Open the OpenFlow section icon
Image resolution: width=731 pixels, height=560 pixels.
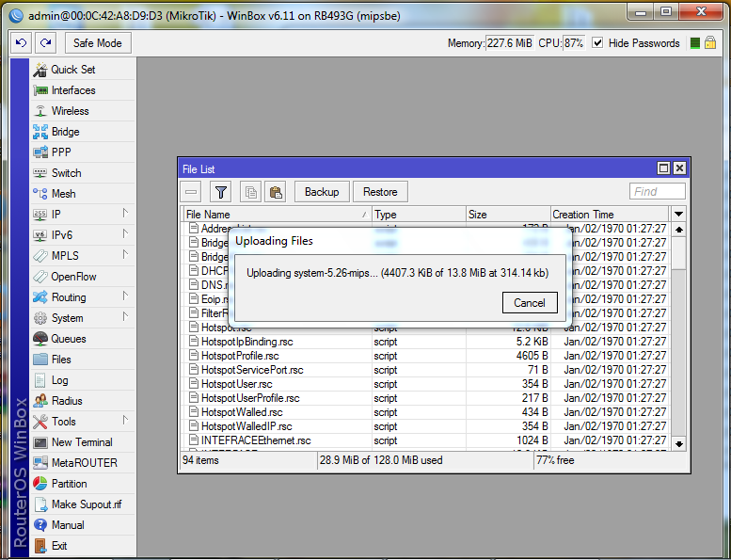40,277
